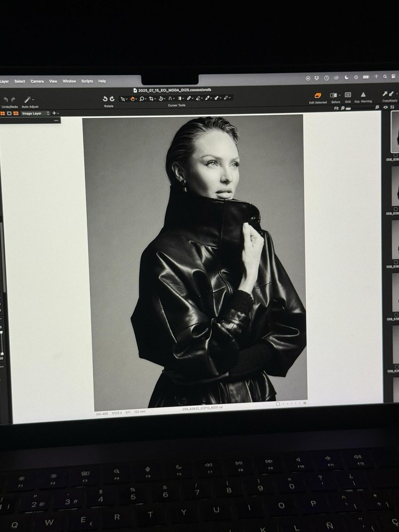Open the Image Layer dropdown
Image resolution: width=399 pixels, height=532 pixels.
36,113
